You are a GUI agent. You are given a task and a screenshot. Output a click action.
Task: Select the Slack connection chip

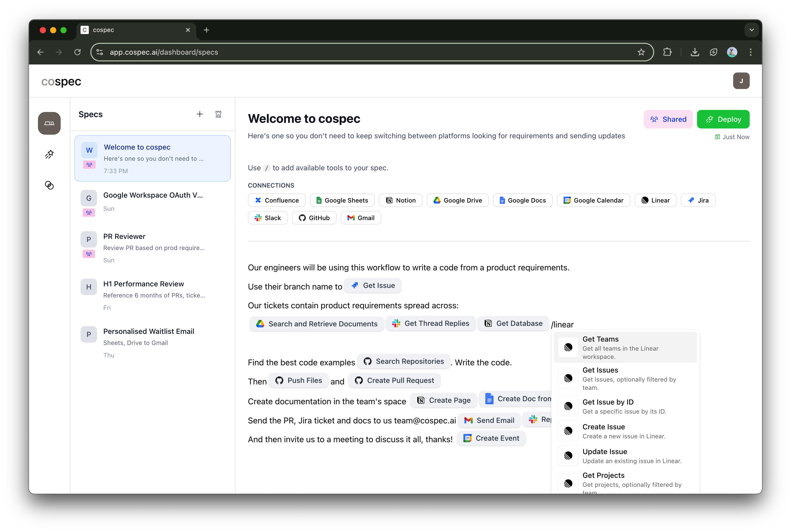pos(267,218)
